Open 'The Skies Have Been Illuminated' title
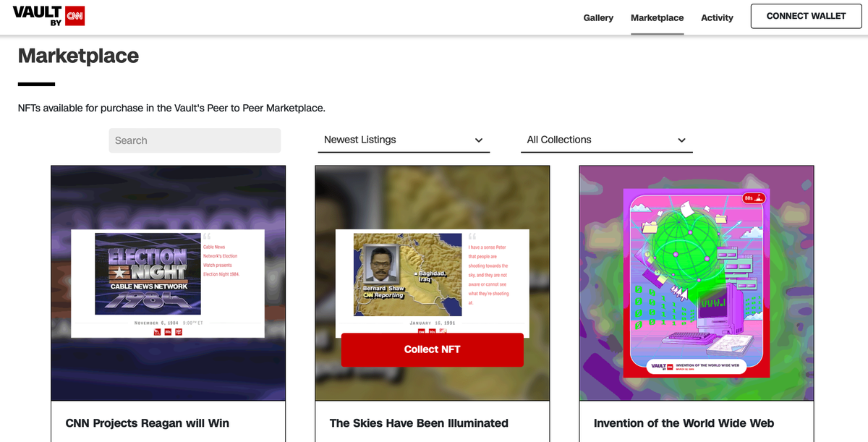The width and height of the screenshot is (868, 442). (x=419, y=423)
